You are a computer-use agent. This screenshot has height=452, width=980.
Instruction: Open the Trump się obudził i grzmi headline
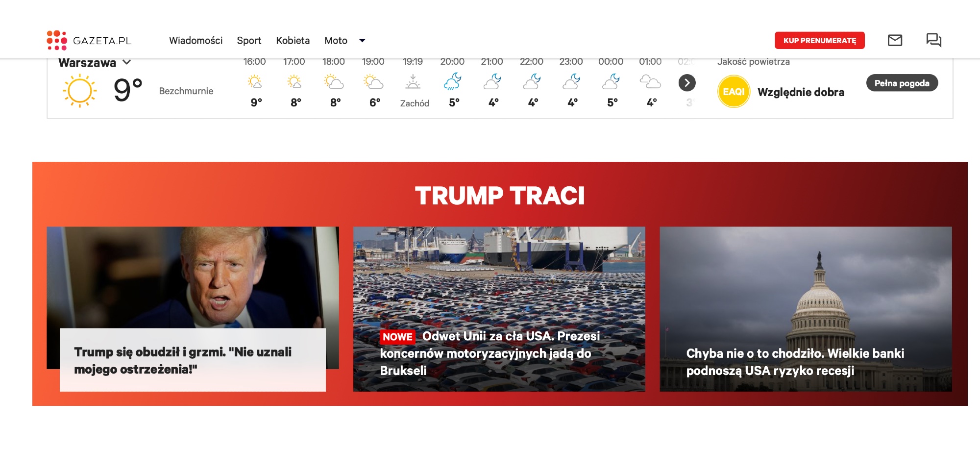click(x=183, y=360)
